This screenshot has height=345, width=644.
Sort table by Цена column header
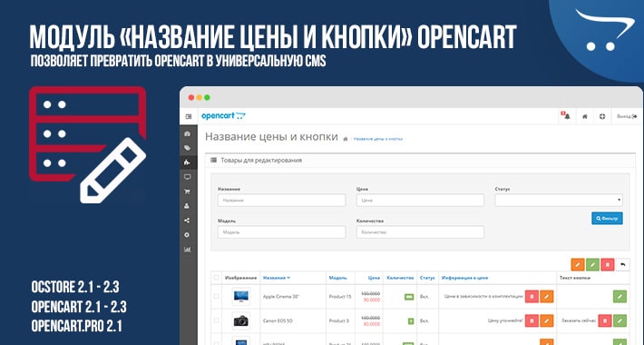coord(374,278)
